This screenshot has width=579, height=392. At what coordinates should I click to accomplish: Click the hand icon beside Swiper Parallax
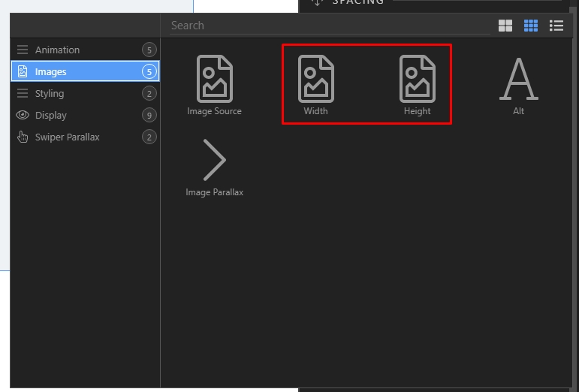23,137
